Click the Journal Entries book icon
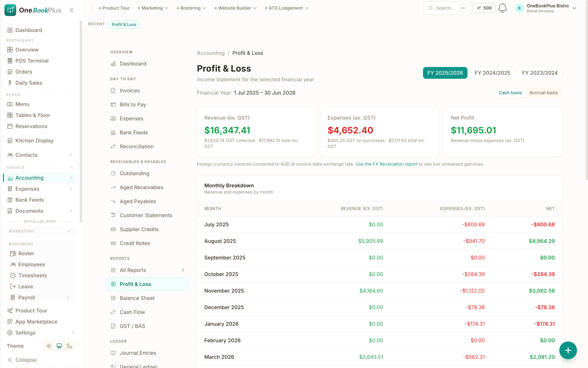 (x=113, y=353)
